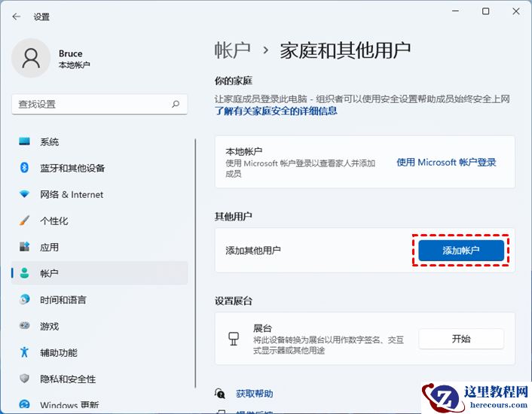Click the 添加帐户 button
Viewport: 532px width, 414px height.
pos(460,251)
